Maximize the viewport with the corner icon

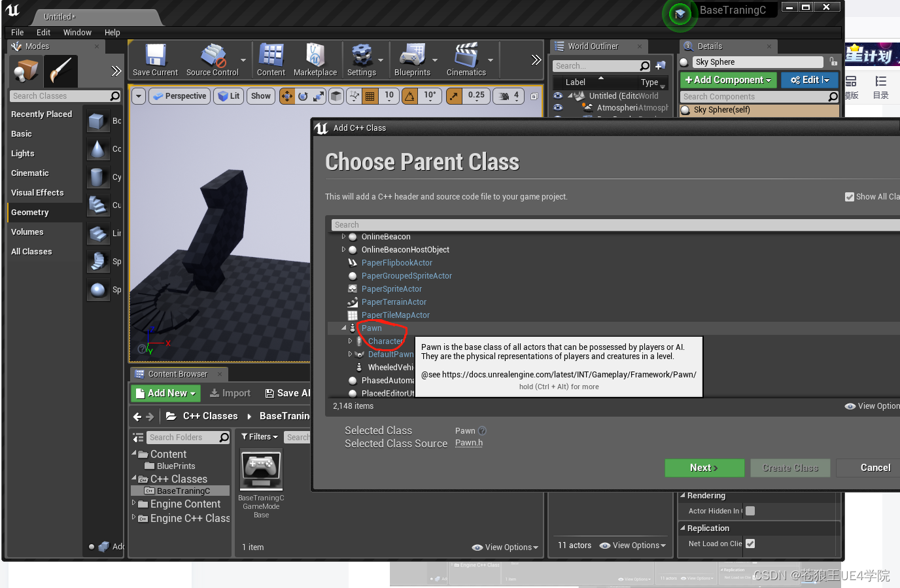tap(534, 96)
